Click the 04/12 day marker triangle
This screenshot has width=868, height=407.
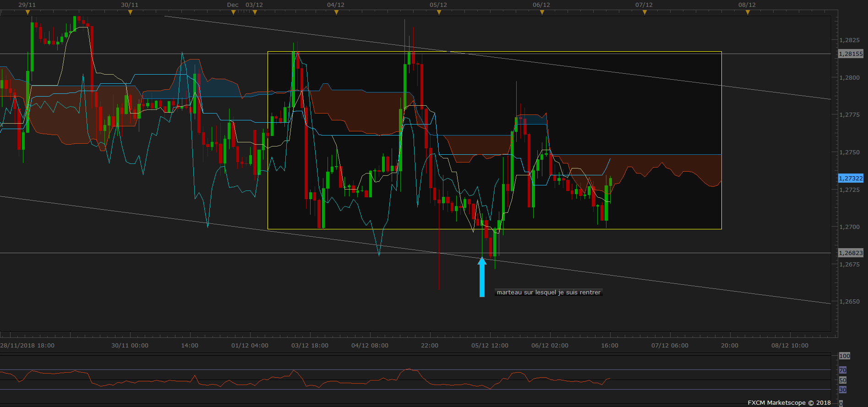tap(336, 13)
